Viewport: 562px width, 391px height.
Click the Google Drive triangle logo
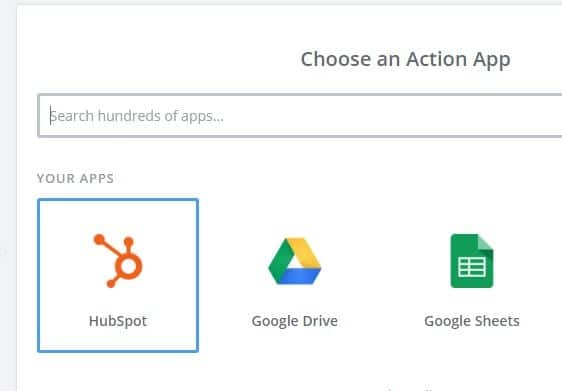coord(295,261)
